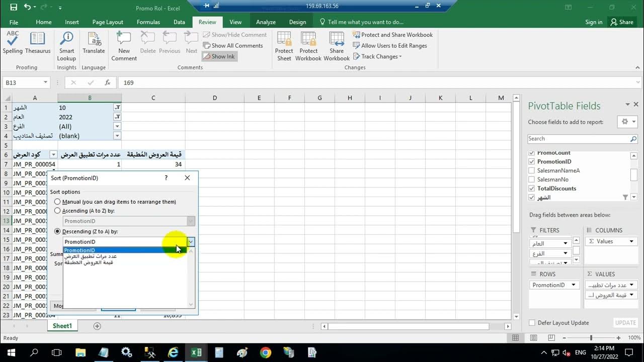Image resolution: width=644 pixels, height=362 pixels.
Task: Click the Share button
Action: [622, 22]
